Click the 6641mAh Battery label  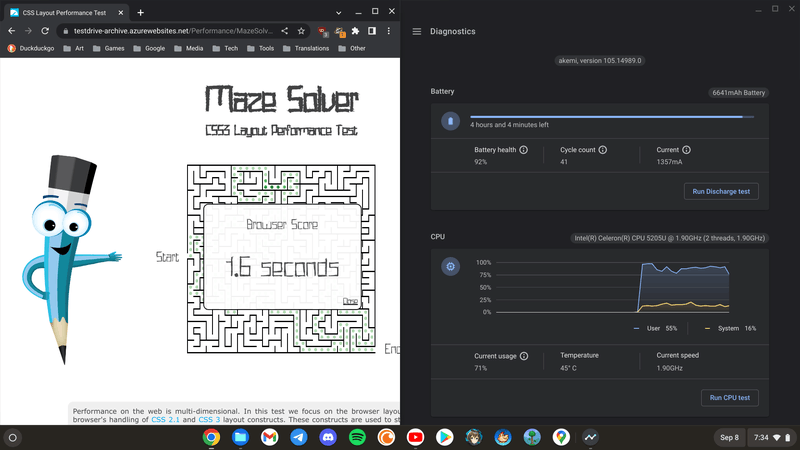pos(738,93)
